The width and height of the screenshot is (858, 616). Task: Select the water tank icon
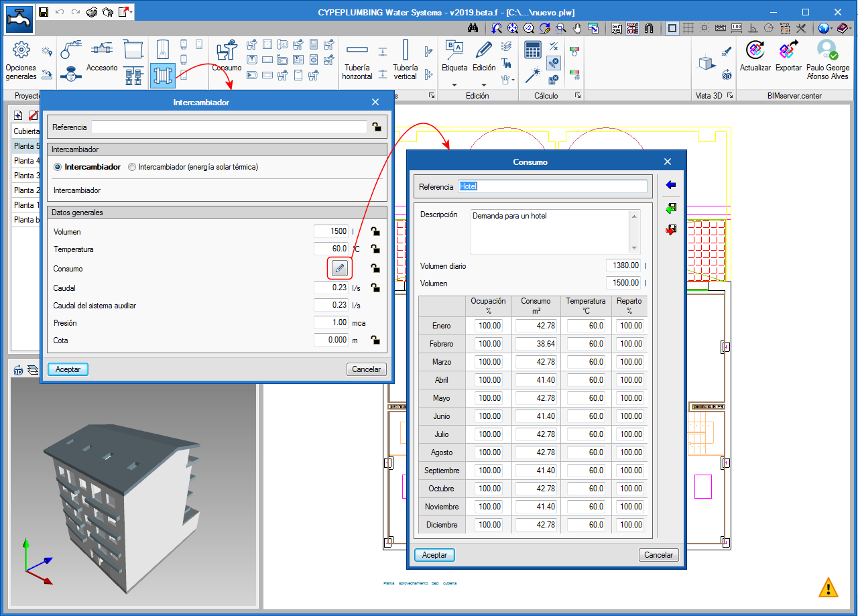(134, 49)
